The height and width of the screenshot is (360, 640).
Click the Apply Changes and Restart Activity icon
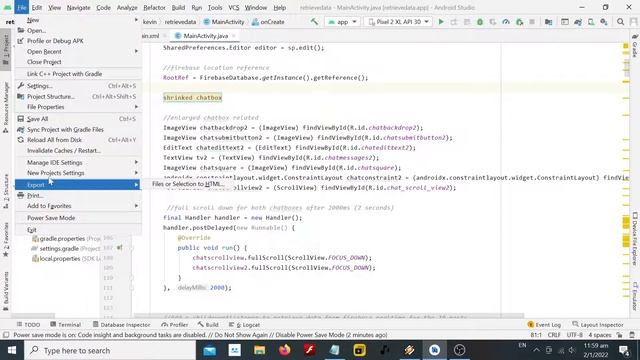(x=454, y=22)
